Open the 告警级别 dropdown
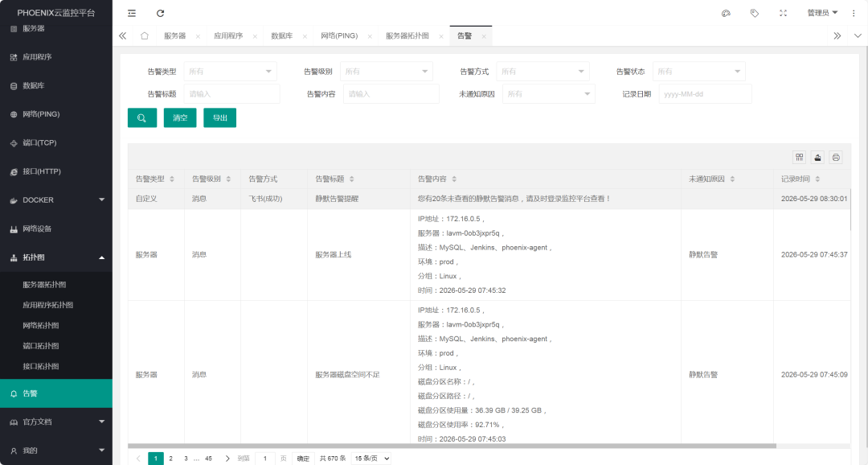This screenshot has height=465, width=868. coord(387,72)
